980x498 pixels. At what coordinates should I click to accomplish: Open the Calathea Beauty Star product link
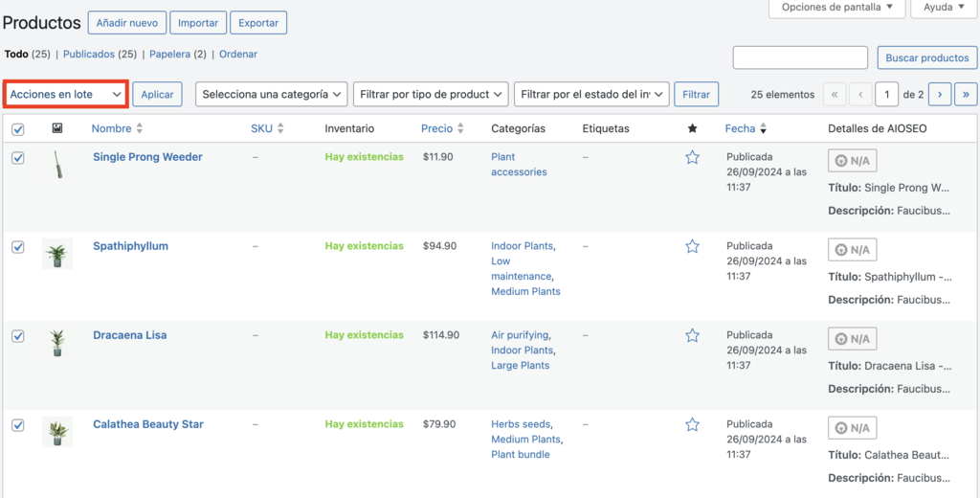(148, 424)
